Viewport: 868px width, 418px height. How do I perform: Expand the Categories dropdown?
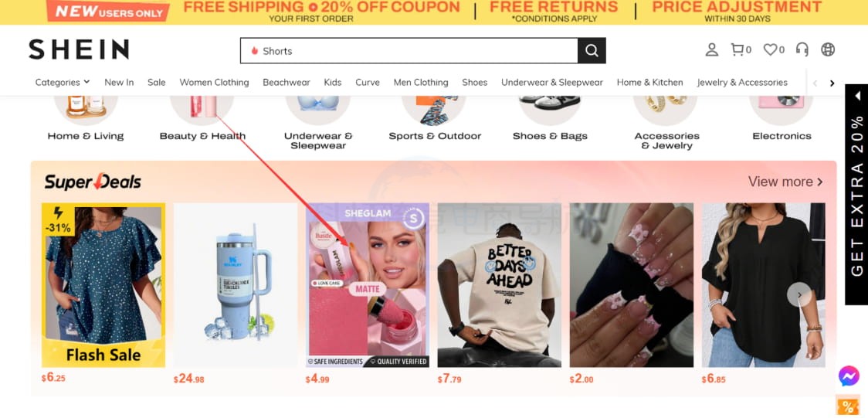coord(62,83)
